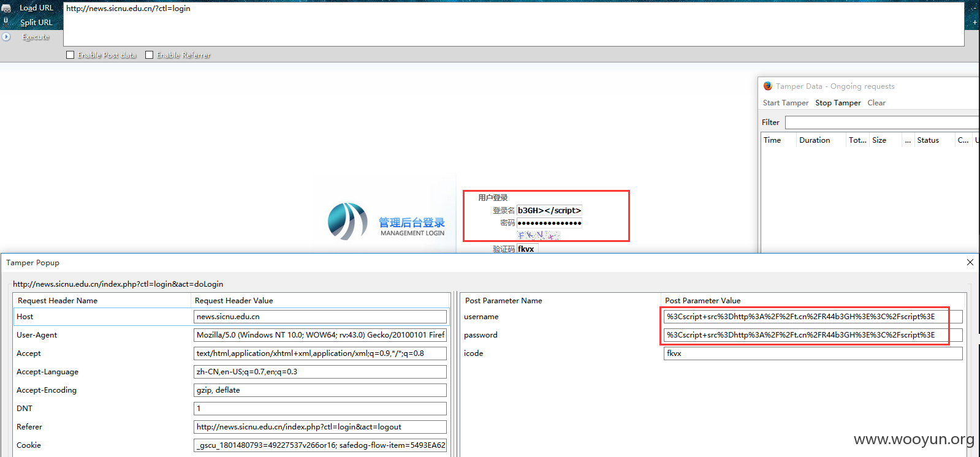Image resolution: width=980 pixels, height=457 pixels.
Task: Click the Request Header Name column header
Action: pyautogui.click(x=102, y=300)
